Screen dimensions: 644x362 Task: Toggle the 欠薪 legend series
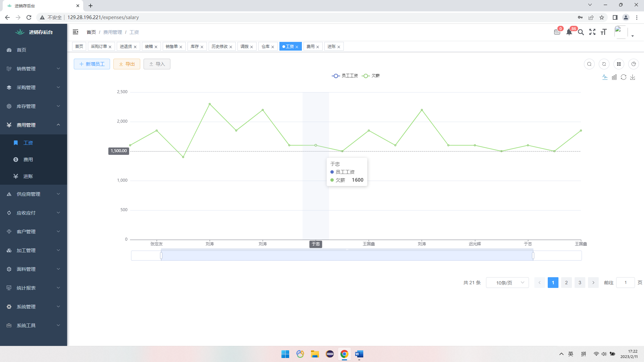point(371,76)
